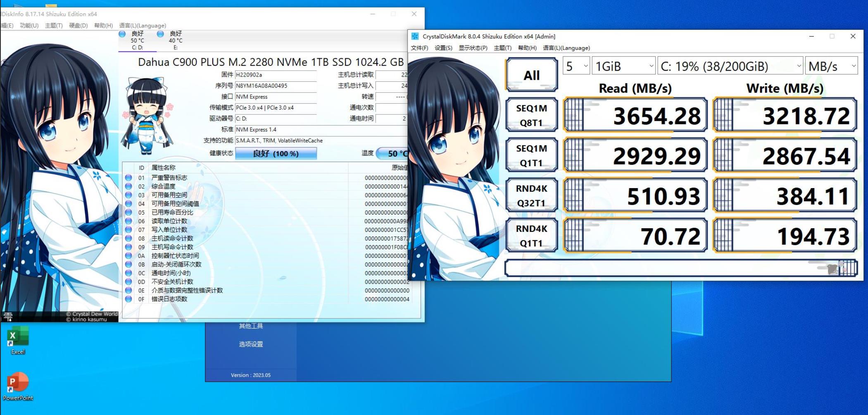Expand the 1GiB test size dropdown
The width and height of the screenshot is (868, 415).
[623, 66]
